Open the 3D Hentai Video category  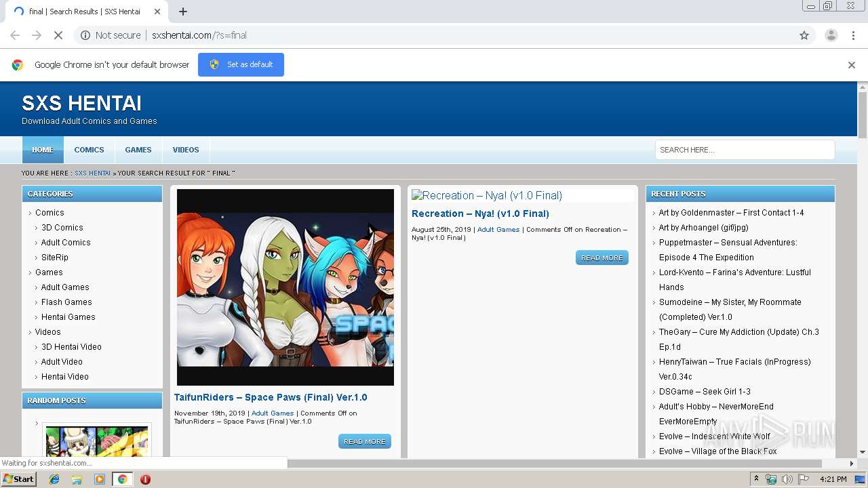71,347
